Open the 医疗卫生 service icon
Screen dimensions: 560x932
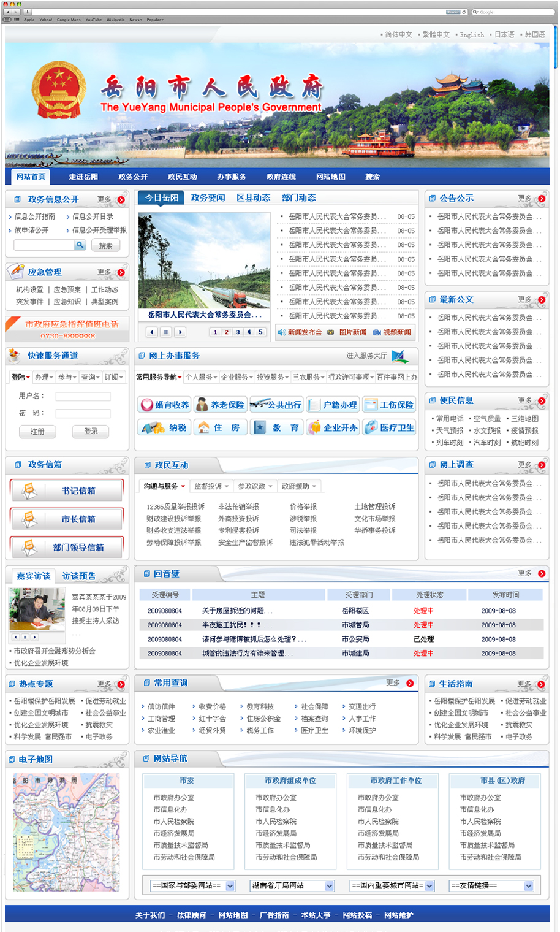point(389,428)
